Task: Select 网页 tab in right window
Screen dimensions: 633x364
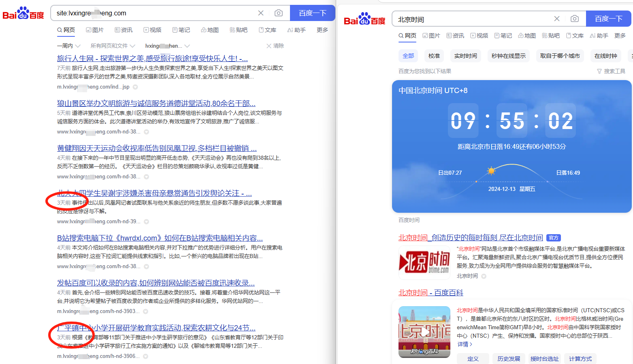Action: (407, 36)
